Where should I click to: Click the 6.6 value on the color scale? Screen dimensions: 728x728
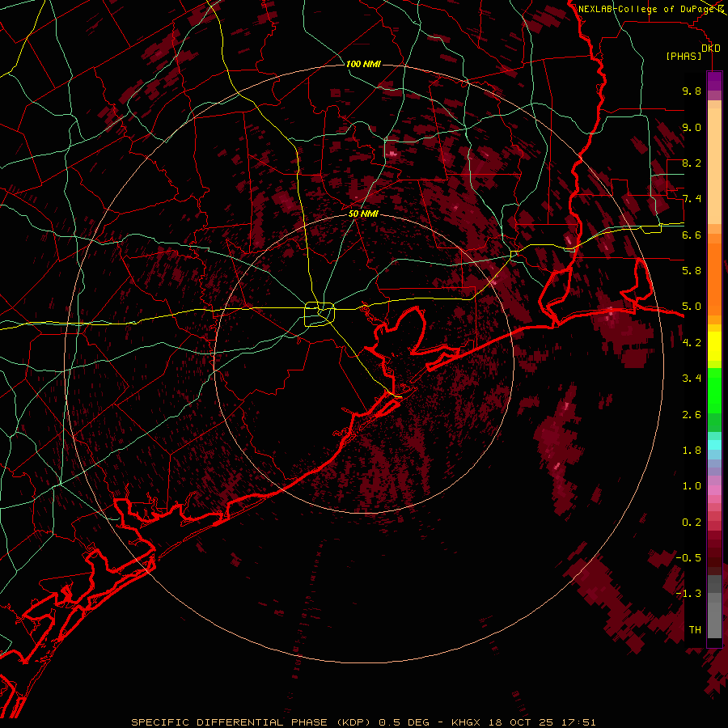(692, 235)
